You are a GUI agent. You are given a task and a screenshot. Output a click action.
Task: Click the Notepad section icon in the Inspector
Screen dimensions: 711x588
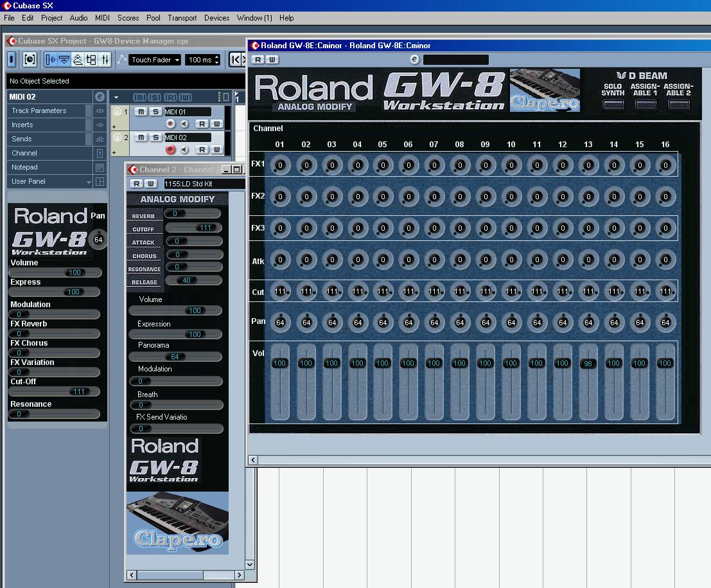(100, 167)
